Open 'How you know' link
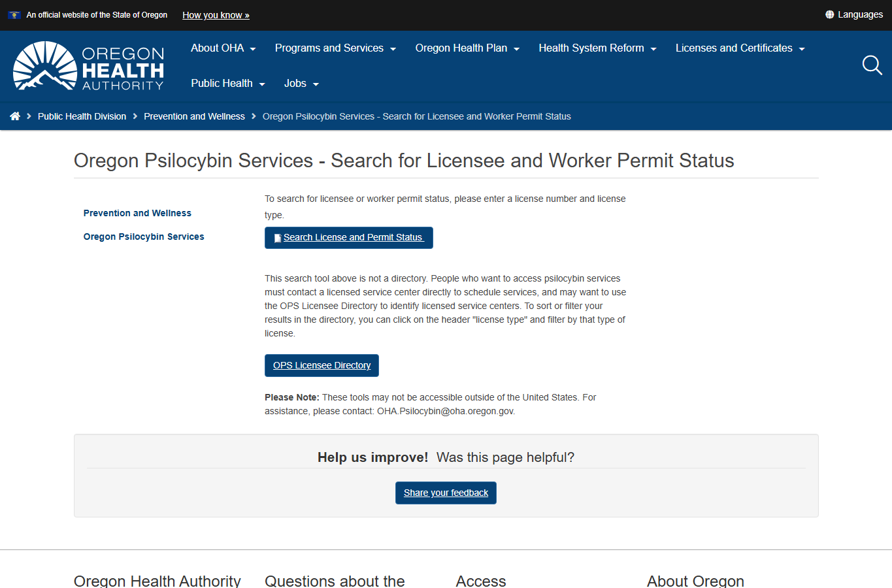 (x=216, y=15)
